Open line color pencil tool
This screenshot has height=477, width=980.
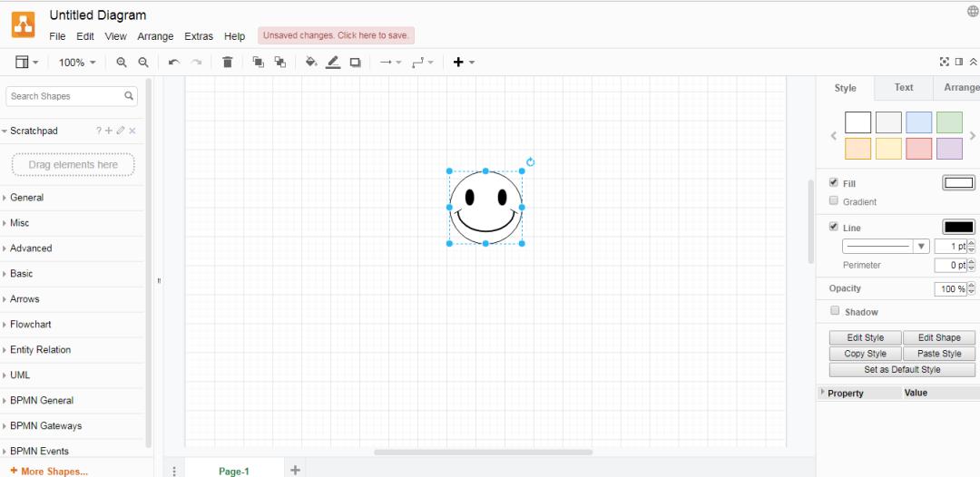point(333,62)
